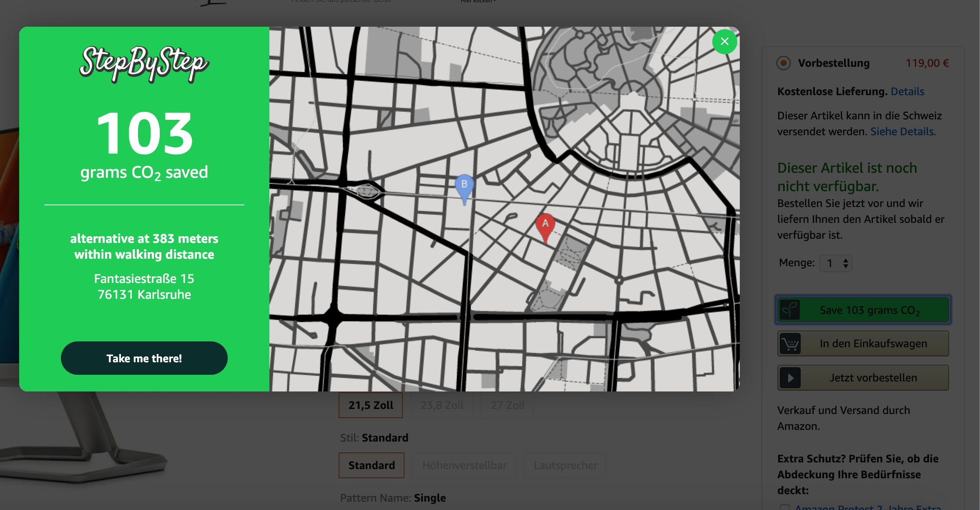Click the play arrow icon for Jetzt vorbestellen

click(790, 378)
